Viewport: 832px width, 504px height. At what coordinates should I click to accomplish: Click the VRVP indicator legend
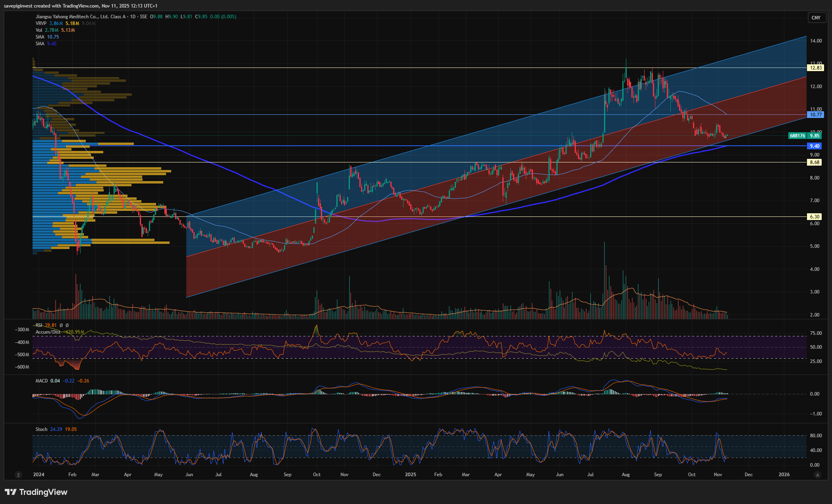41,23
